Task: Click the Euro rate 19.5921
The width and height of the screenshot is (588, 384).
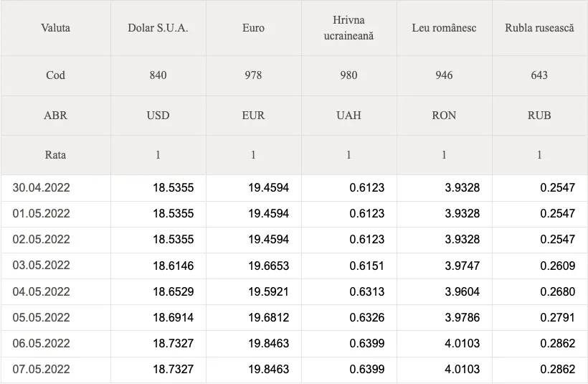Action: click(268, 291)
